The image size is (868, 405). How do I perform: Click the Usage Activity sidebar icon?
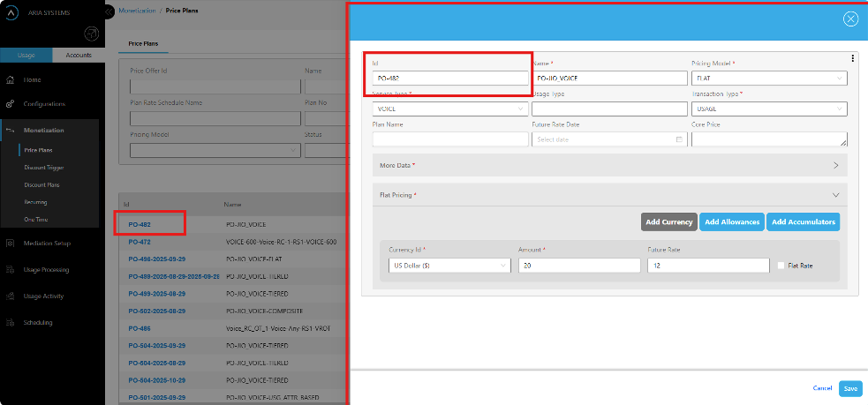pos(10,296)
